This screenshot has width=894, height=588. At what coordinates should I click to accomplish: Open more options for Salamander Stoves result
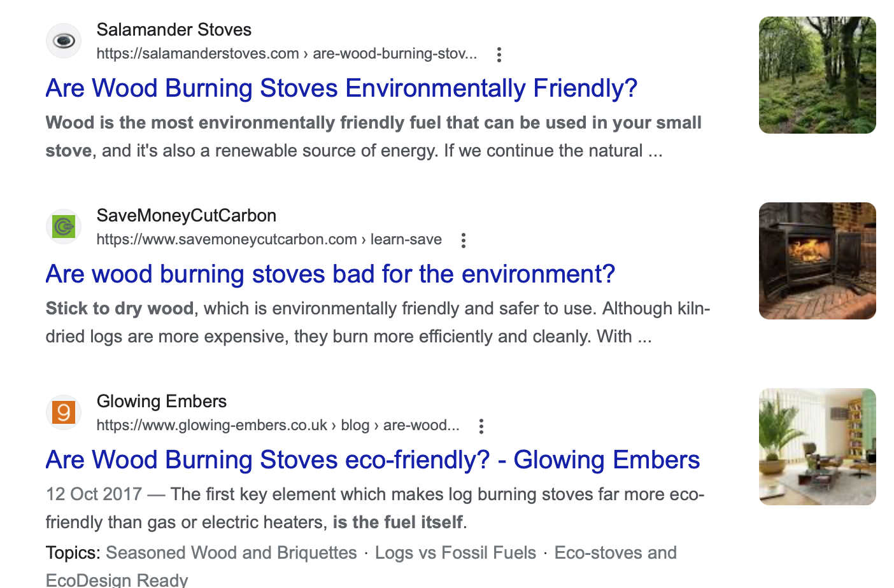point(499,55)
